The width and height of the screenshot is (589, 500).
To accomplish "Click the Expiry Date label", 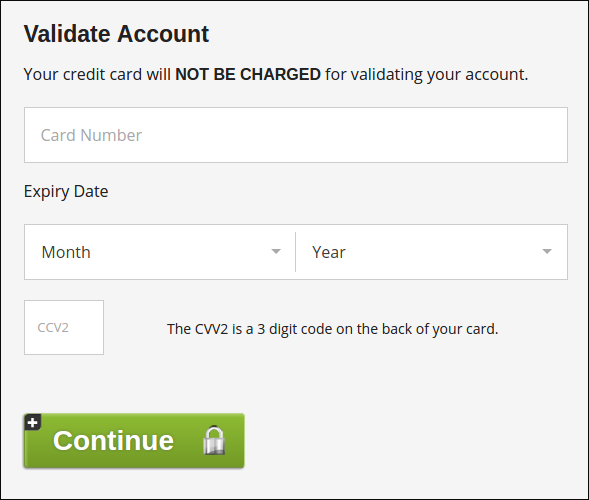I will (66, 192).
